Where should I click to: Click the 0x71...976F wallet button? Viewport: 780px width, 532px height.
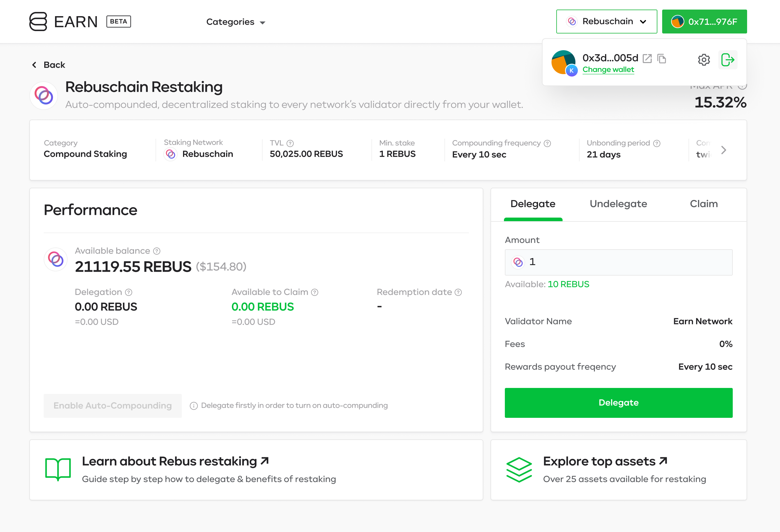pos(704,22)
